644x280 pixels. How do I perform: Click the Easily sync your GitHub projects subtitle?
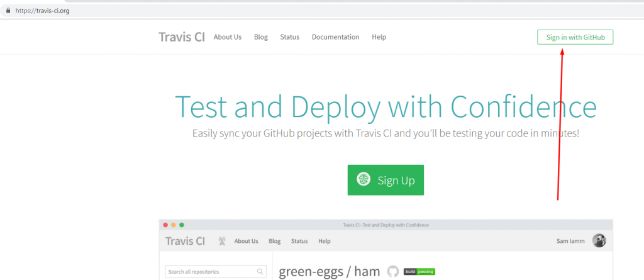(386, 133)
